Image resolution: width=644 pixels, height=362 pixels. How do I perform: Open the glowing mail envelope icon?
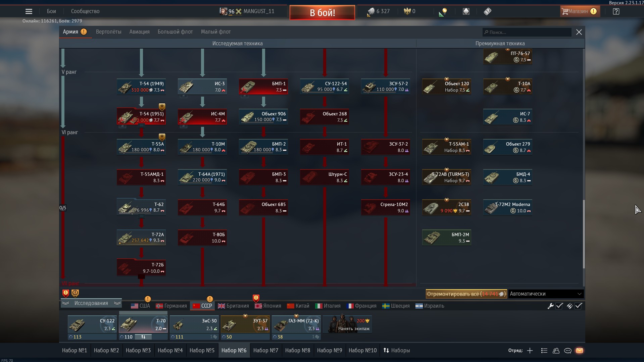[x=580, y=351]
